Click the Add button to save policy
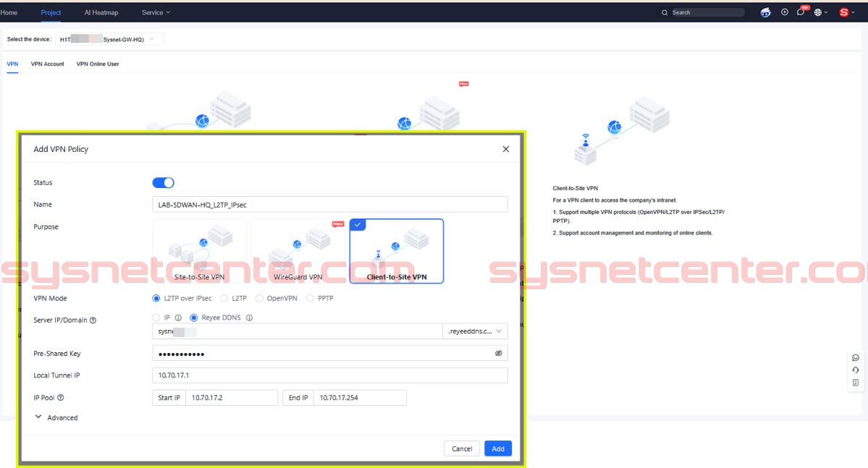Screen dimensions: 868x468 coord(497,448)
